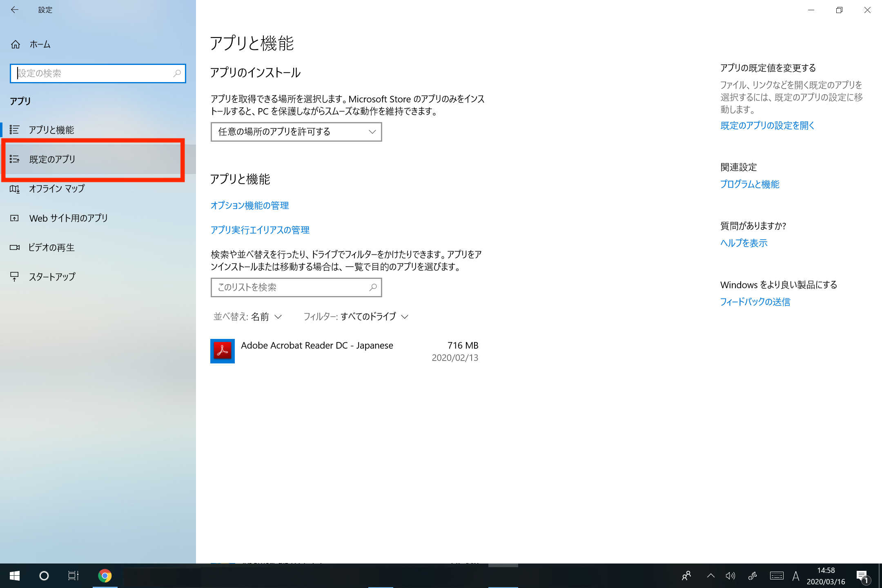Screen dimensions: 882x588
Task: Click the Cortana circle icon
Action: [44, 576]
